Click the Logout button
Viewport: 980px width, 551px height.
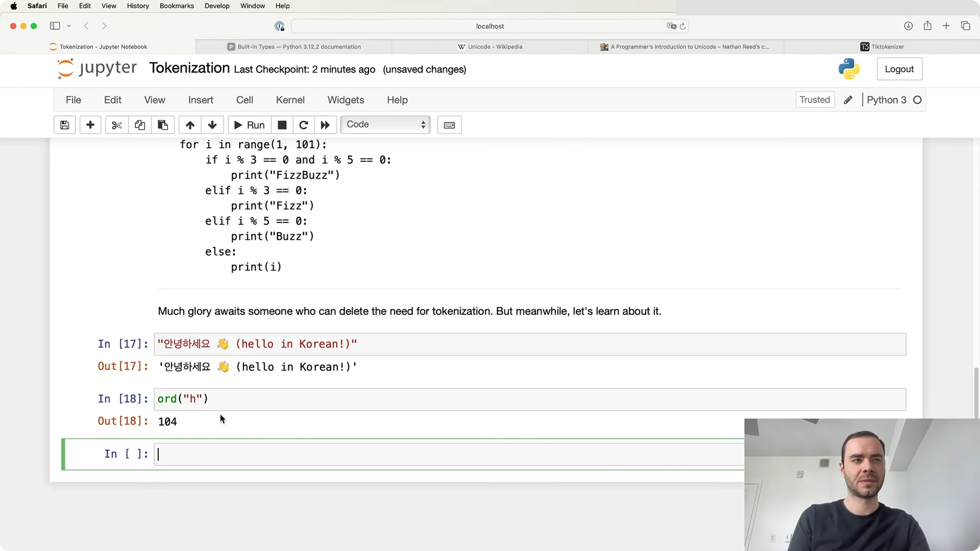899,69
